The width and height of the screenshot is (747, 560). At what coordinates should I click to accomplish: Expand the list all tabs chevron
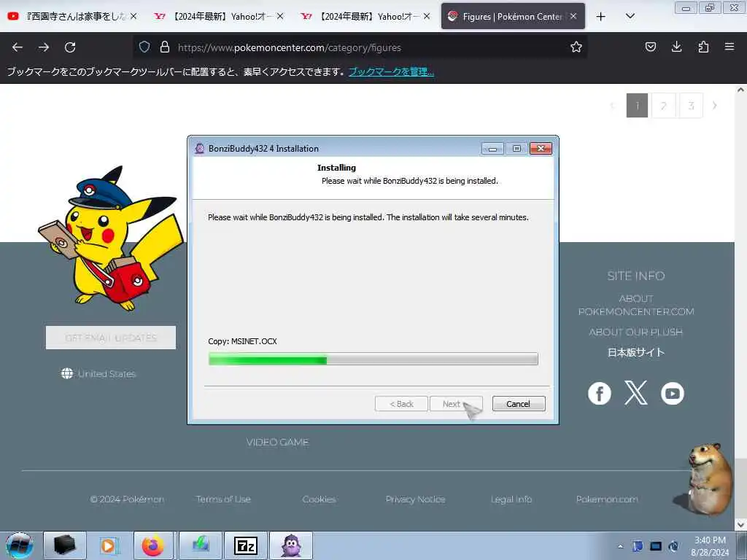tap(630, 16)
